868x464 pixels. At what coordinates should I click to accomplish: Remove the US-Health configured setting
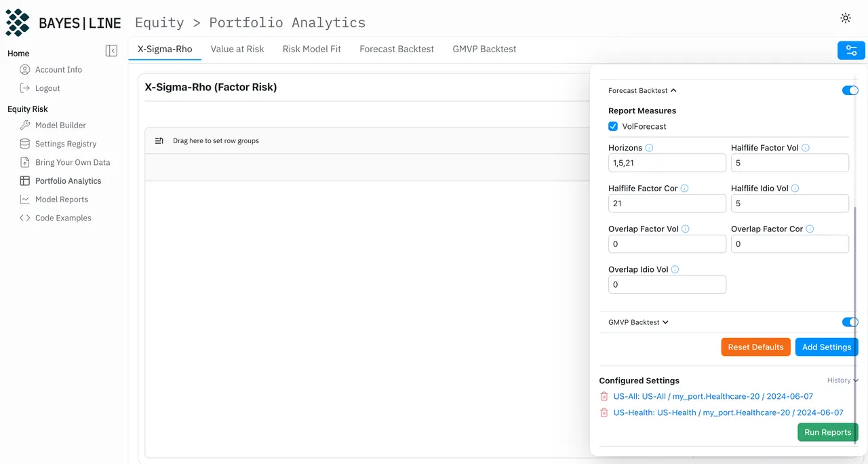[604, 412]
